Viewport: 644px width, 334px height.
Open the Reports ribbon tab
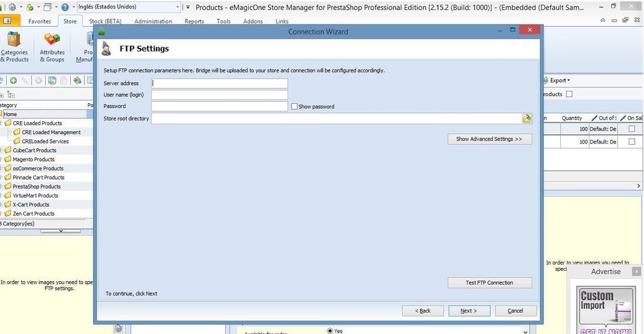(194, 21)
